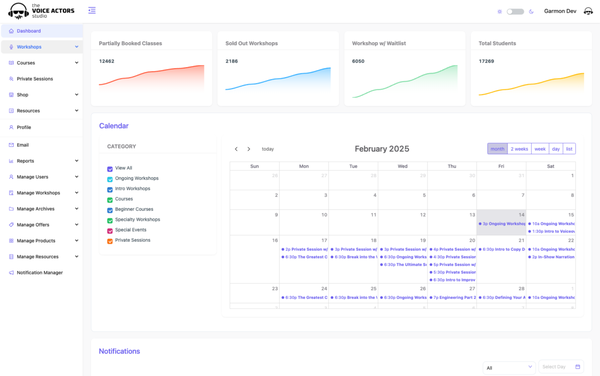Go to previous month with left arrow
Screen dimensions: 600x376
(236, 149)
